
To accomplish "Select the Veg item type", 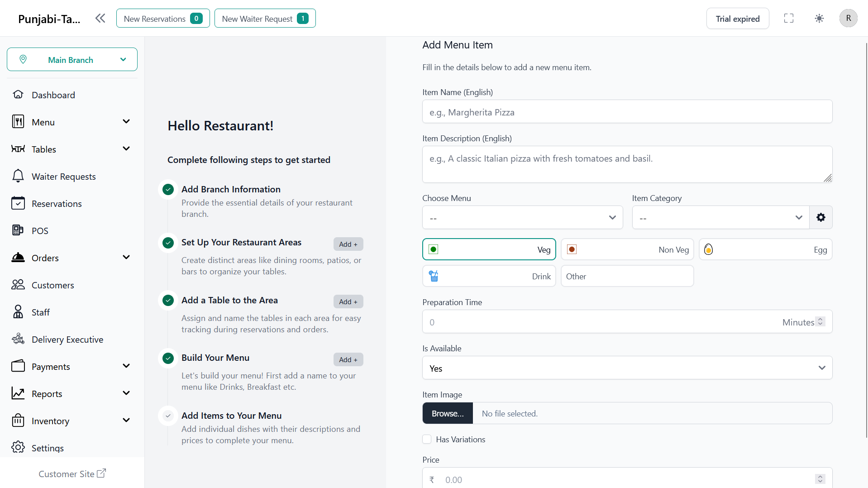I will (489, 249).
